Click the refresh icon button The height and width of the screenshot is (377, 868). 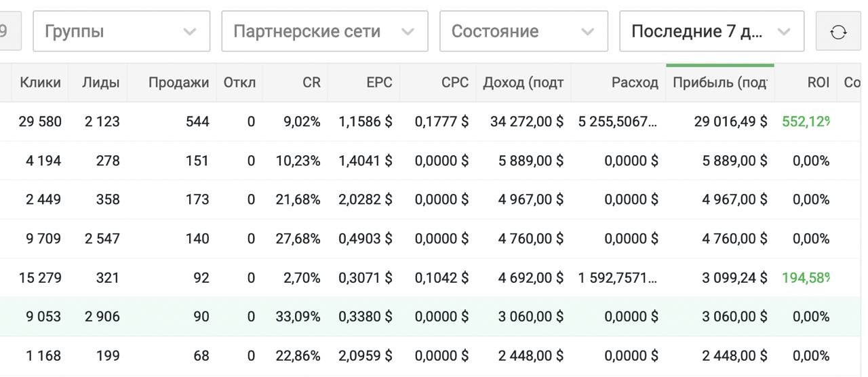838,31
